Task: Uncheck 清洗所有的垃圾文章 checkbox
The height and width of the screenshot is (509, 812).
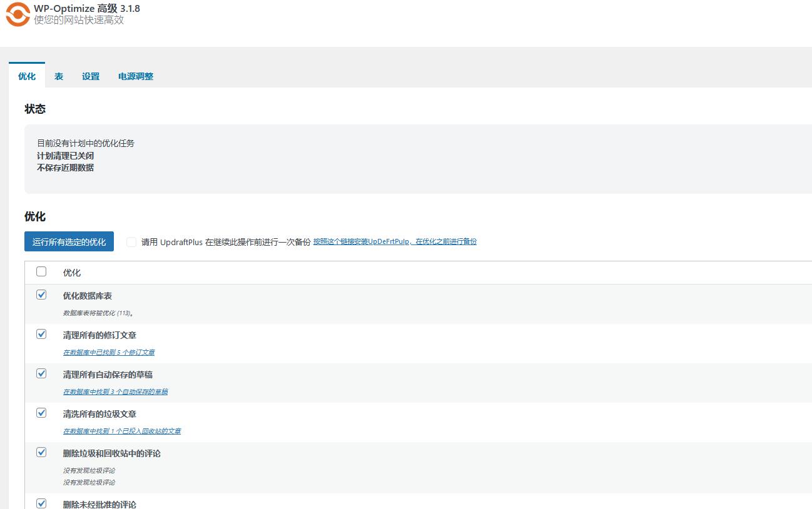Action: [x=41, y=413]
